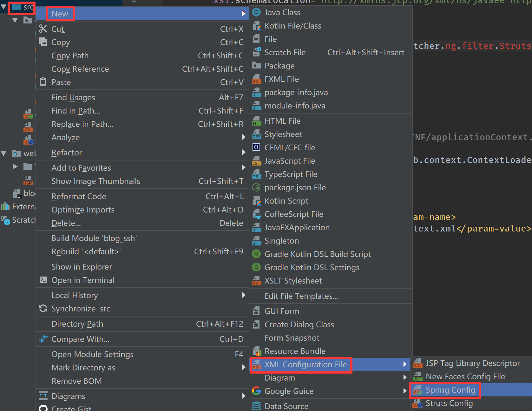
Task: Expand Mark Directory as submenu arrow
Action: coord(244,367)
